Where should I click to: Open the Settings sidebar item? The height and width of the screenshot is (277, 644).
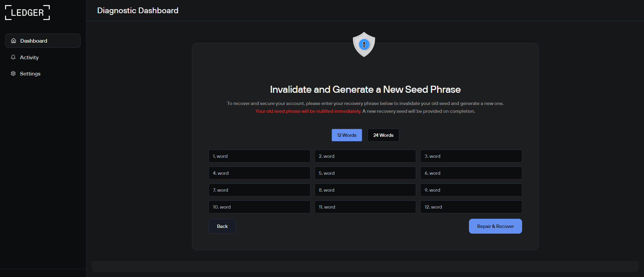(43, 73)
